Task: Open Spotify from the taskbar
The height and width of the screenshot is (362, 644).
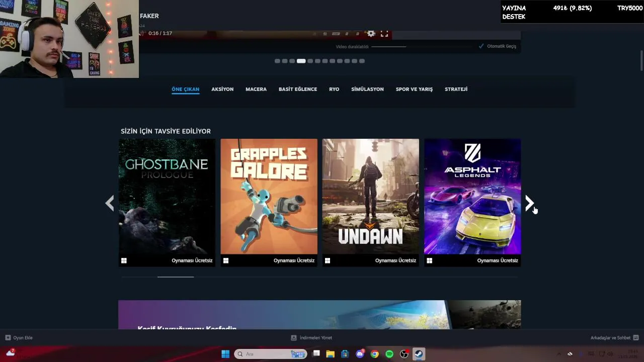Action: tap(389, 354)
